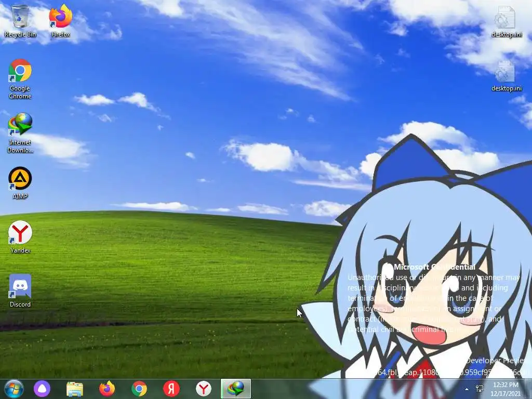Viewport: 532px width, 399px height.
Task: Select the Firefox desktop shortcut
Action: [x=60, y=21]
